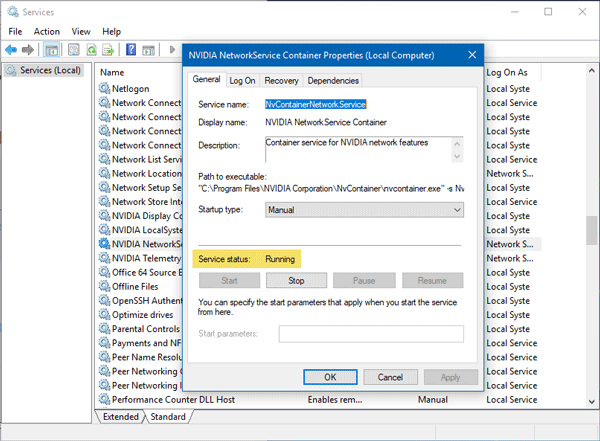Select Services (Local) in console tree

click(x=44, y=70)
